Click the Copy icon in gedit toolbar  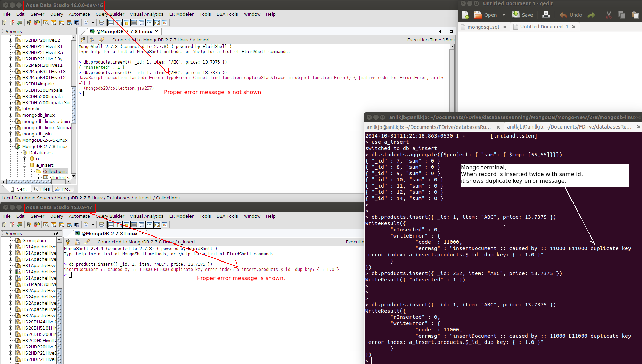622,15
